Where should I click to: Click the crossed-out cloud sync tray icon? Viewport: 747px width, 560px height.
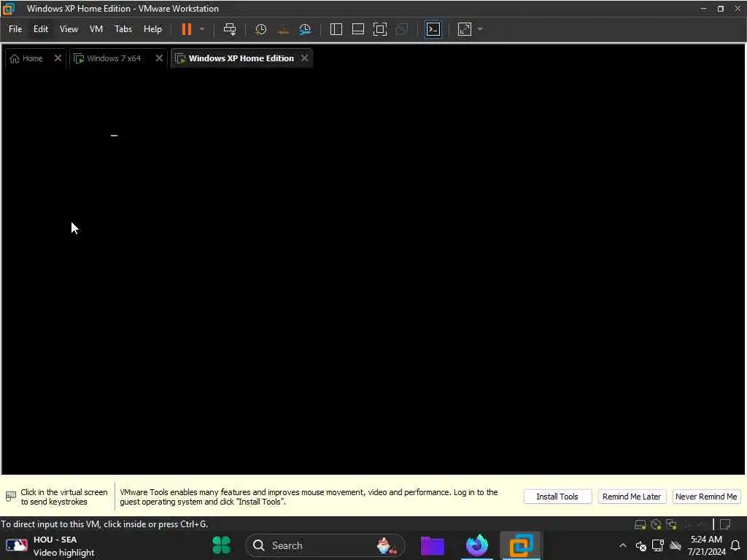click(x=676, y=545)
